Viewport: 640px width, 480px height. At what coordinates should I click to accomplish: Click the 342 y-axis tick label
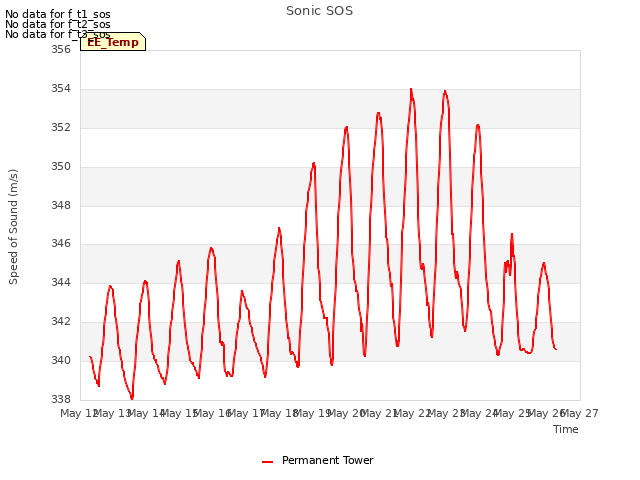pos(61,321)
